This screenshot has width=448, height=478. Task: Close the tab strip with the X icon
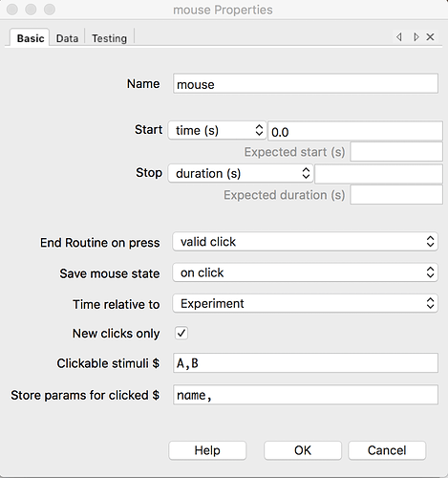[430, 37]
